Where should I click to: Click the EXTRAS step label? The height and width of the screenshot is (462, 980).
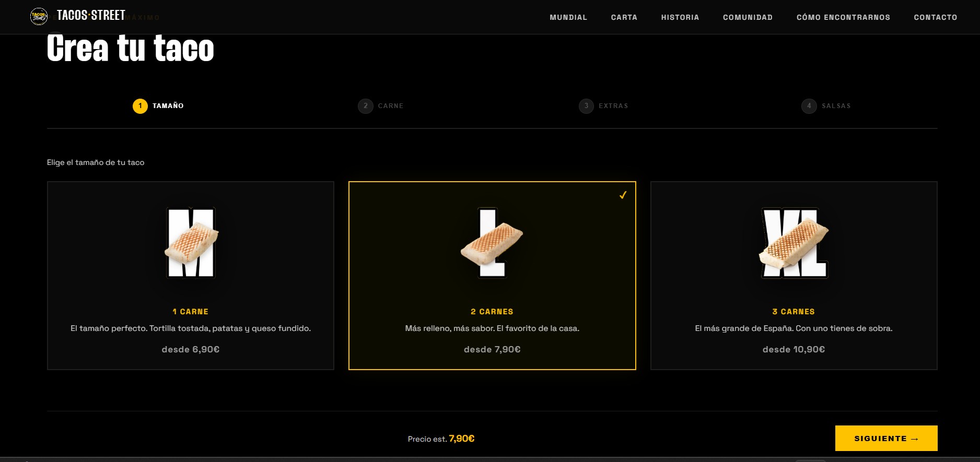click(613, 106)
